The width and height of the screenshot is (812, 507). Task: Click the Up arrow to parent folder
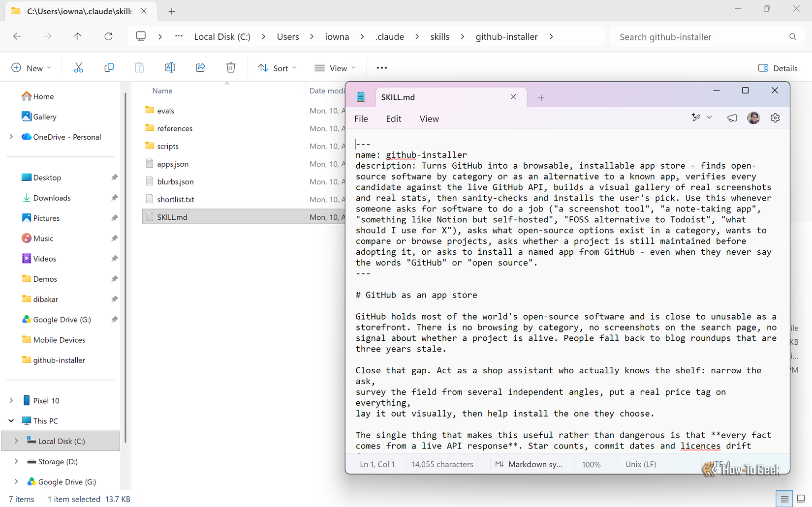[78, 36]
